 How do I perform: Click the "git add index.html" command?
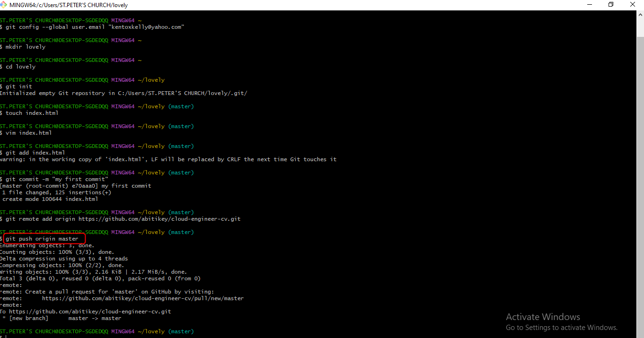click(35, 153)
